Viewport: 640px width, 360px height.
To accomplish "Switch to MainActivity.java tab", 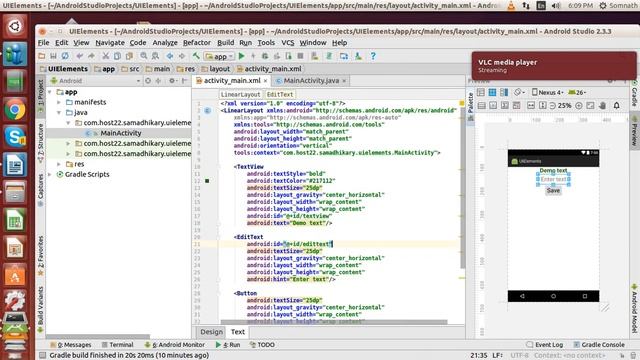I will pos(311,81).
